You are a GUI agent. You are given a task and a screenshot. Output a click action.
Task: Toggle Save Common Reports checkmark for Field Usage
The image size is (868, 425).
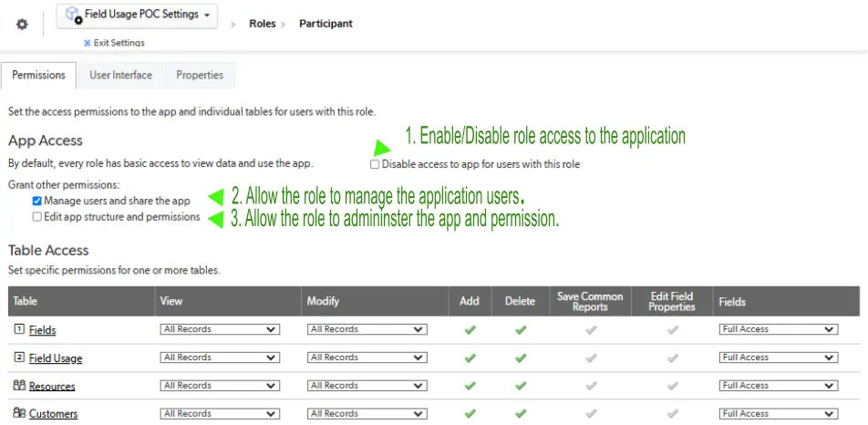point(591,358)
